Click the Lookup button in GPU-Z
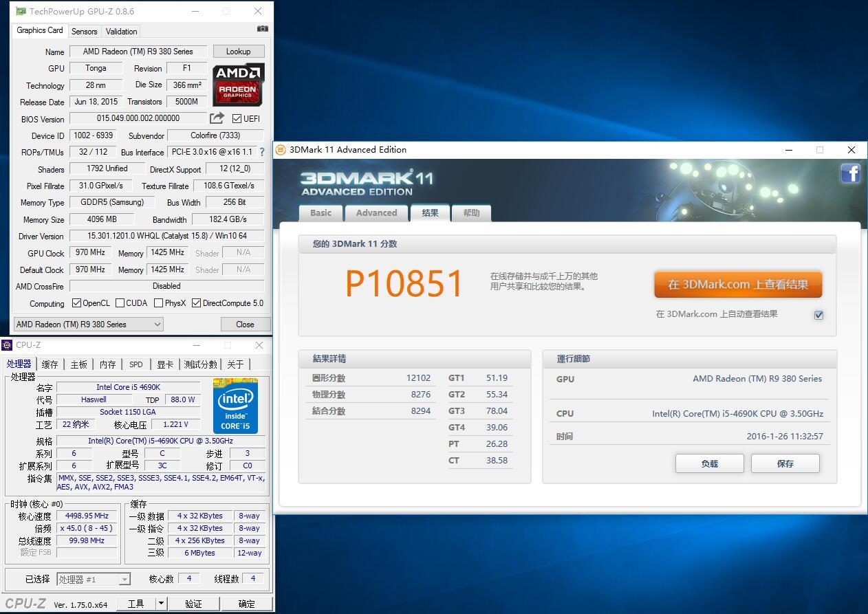The width and height of the screenshot is (868, 614). click(239, 51)
